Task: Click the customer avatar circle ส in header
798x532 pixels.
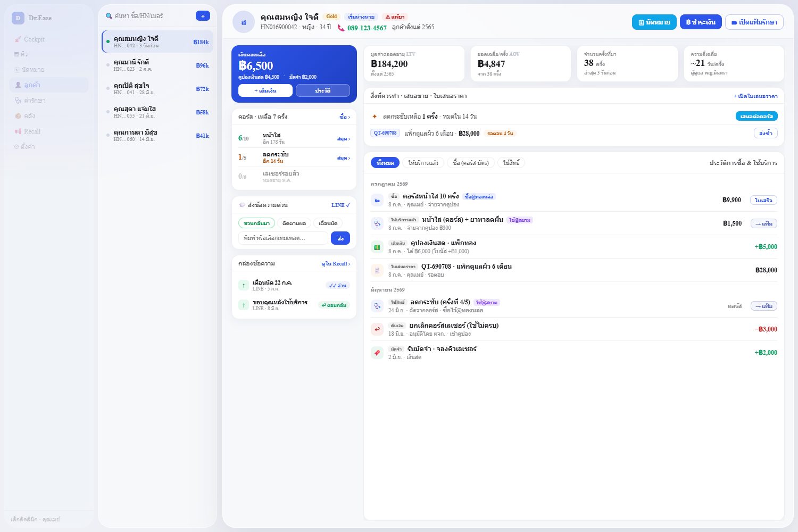Action: [244, 22]
